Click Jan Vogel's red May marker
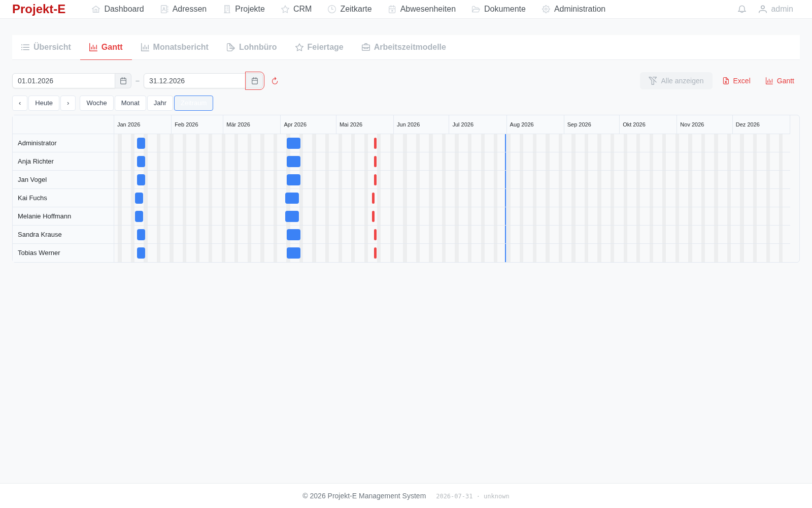 [x=375, y=180]
